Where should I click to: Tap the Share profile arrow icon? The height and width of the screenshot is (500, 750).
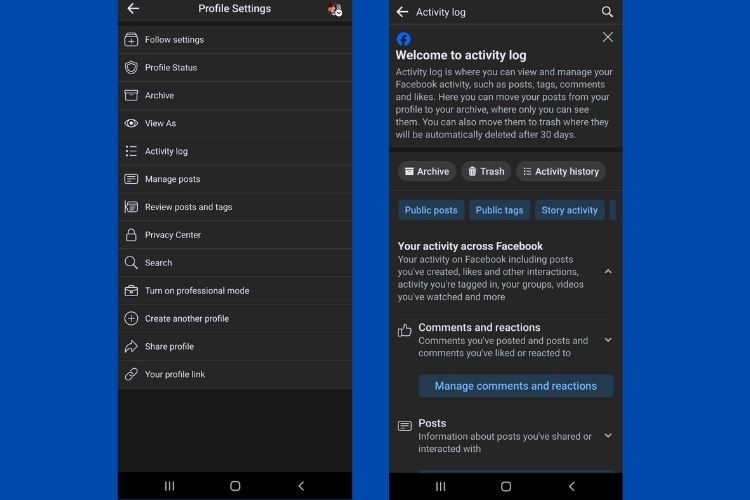pos(131,346)
